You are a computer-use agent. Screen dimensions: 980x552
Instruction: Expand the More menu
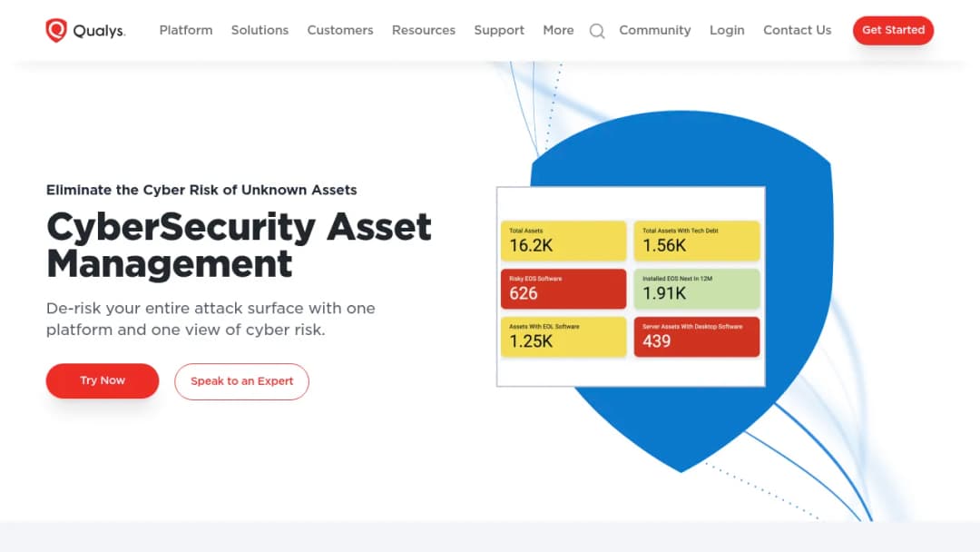point(558,30)
